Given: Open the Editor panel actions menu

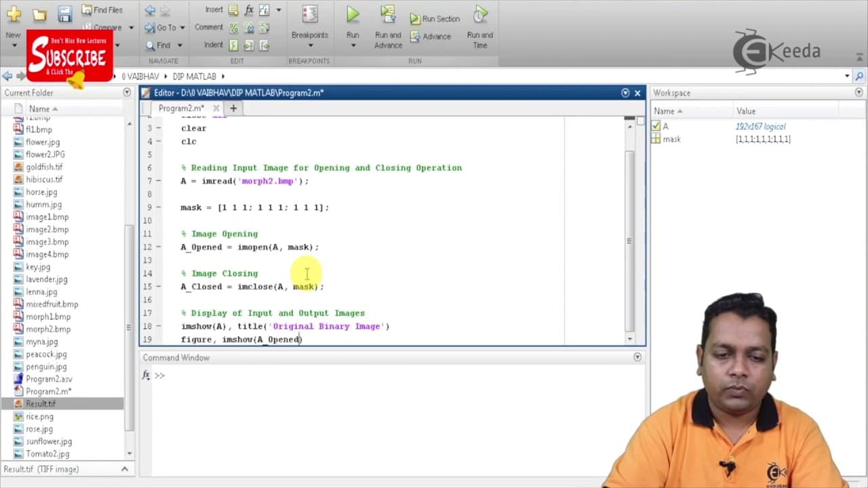Looking at the screenshot, I should [x=625, y=93].
